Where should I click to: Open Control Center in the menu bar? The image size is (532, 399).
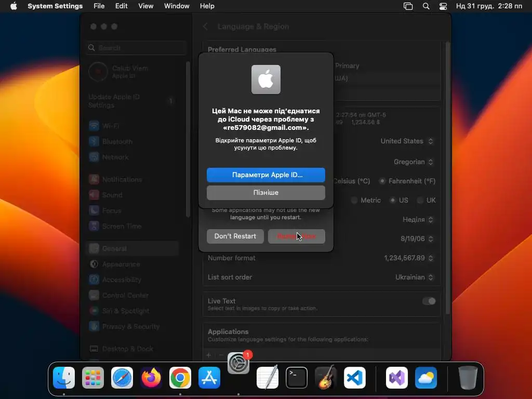click(x=443, y=6)
